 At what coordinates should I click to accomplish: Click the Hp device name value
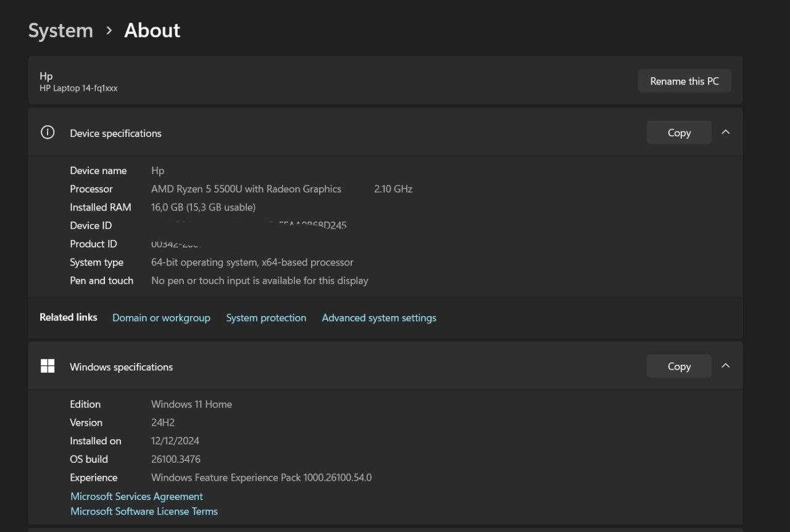pyautogui.click(x=158, y=170)
